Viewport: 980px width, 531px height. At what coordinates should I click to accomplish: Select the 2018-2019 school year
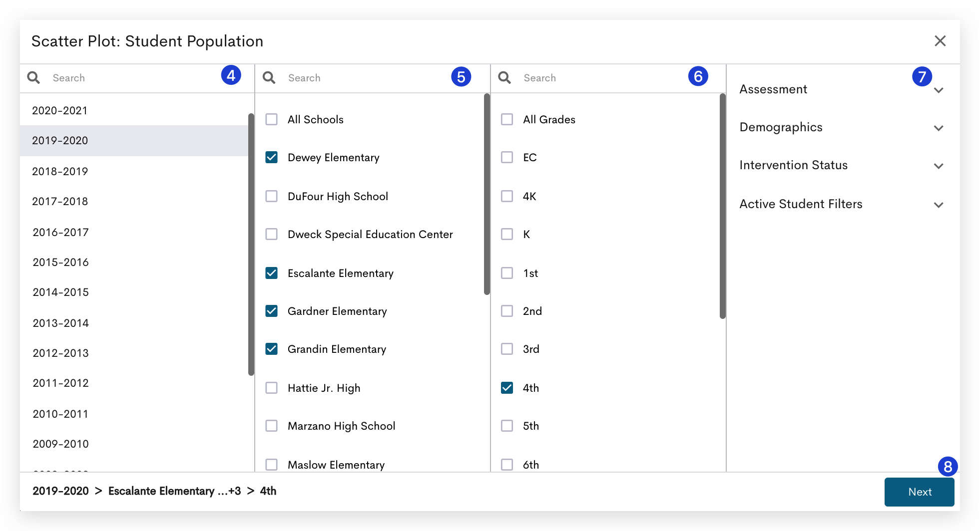134,171
